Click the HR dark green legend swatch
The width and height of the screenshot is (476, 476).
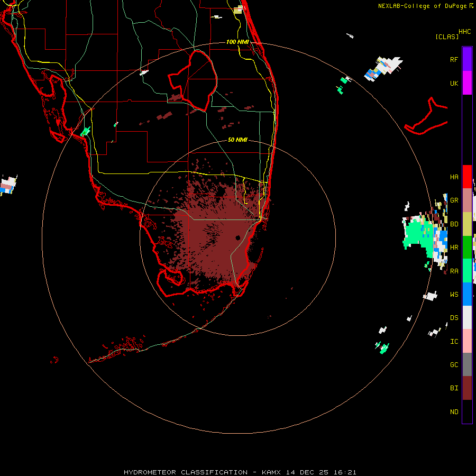tap(467, 247)
